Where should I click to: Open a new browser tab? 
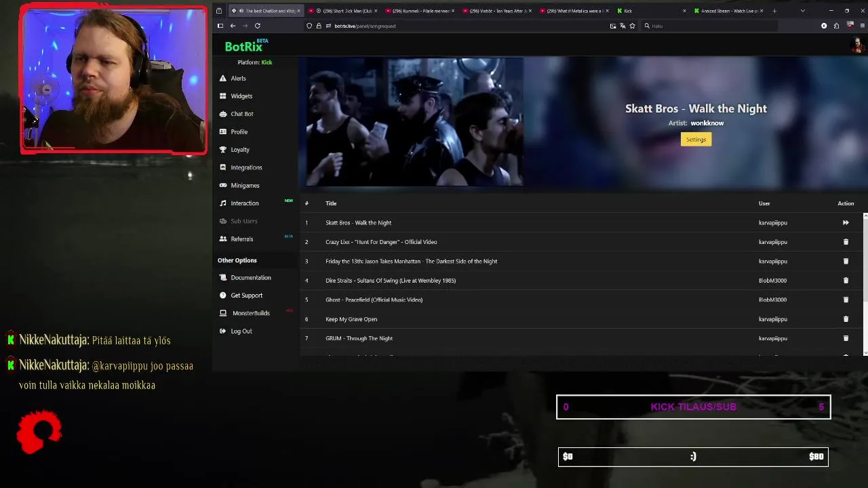click(x=774, y=11)
